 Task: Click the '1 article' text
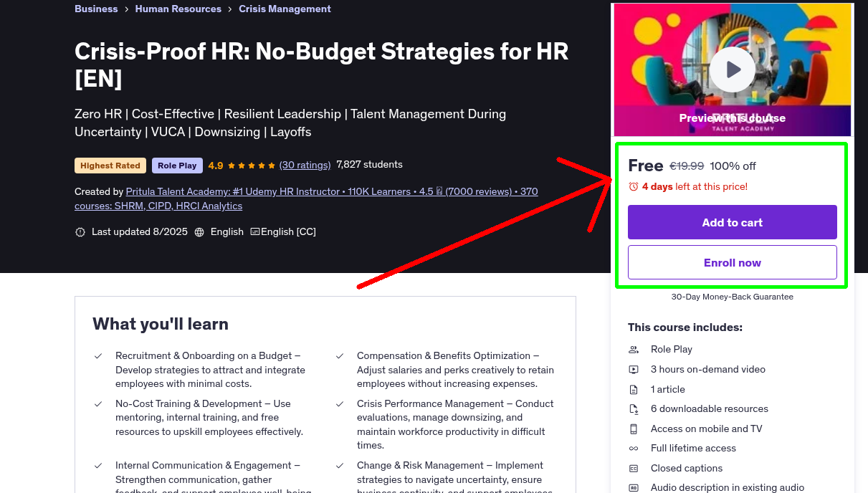click(x=667, y=390)
